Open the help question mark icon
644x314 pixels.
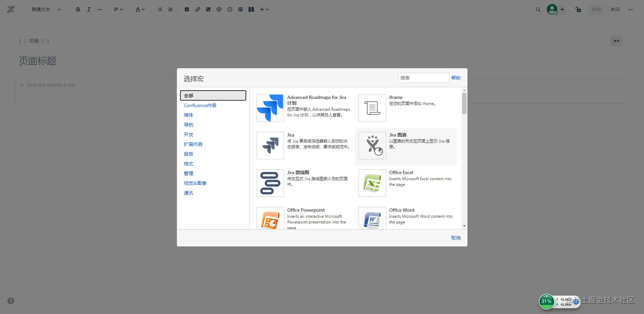(x=11, y=301)
